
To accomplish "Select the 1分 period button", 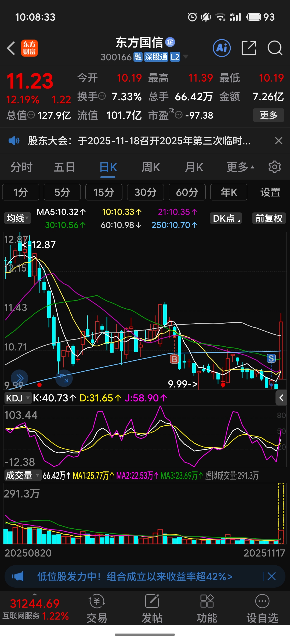I will tap(21, 192).
